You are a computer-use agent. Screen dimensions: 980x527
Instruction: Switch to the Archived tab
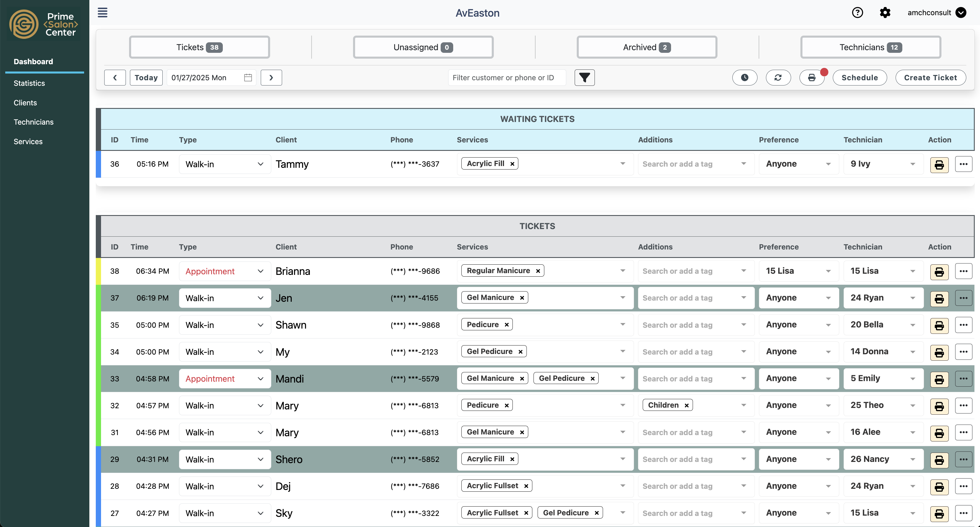click(647, 47)
